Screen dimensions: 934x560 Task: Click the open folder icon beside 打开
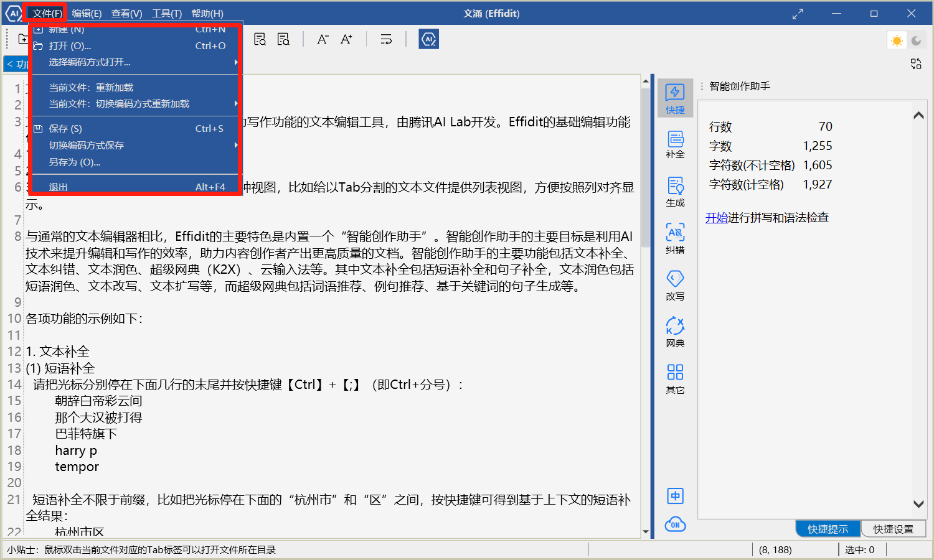[38, 46]
